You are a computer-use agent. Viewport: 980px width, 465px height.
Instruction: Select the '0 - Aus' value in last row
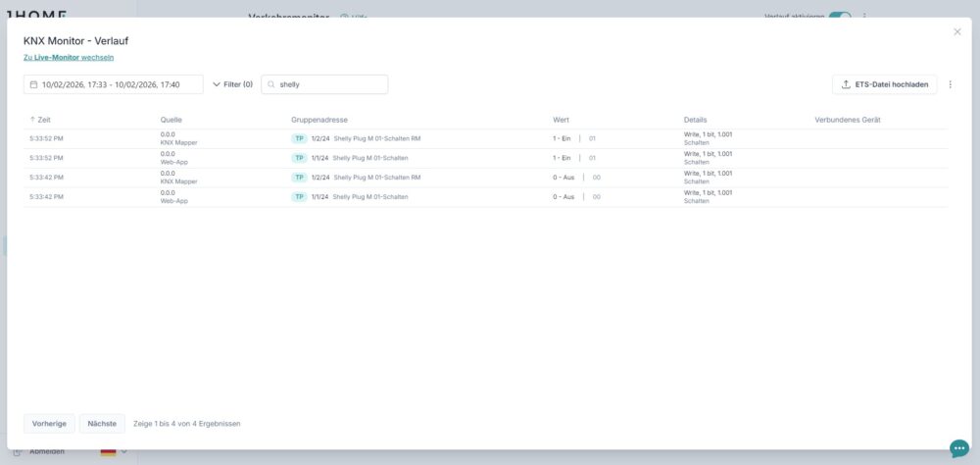tap(563, 196)
